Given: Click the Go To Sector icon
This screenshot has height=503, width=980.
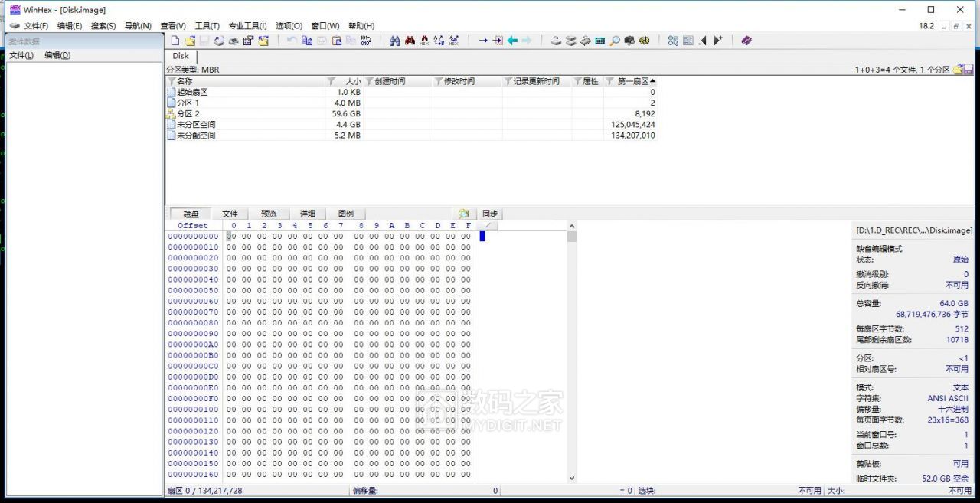Looking at the screenshot, I should (x=498, y=41).
